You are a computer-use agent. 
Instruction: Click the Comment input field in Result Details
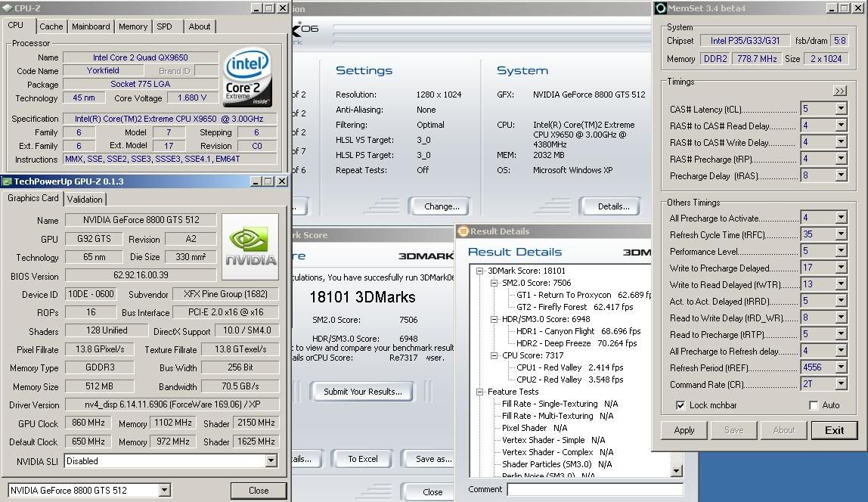595,489
